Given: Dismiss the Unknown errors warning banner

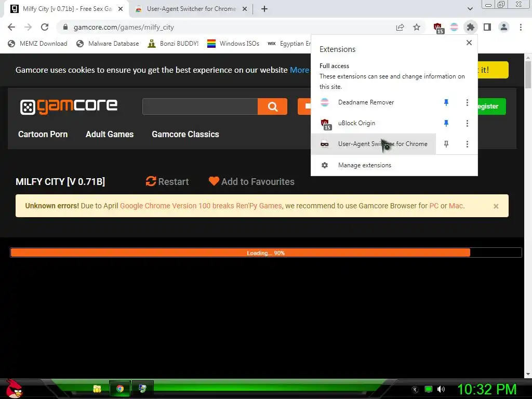Looking at the screenshot, I should [x=496, y=206].
